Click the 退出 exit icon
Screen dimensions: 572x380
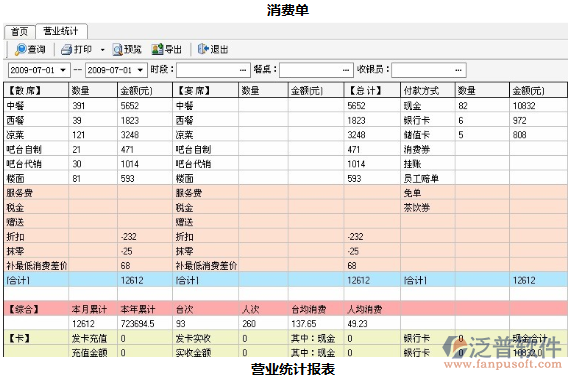(x=203, y=49)
